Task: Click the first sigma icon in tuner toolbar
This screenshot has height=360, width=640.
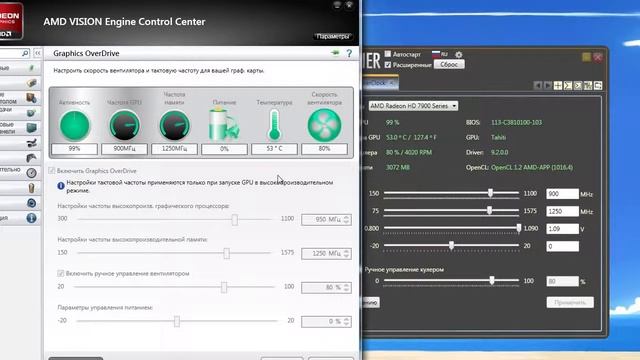Action: (568, 85)
